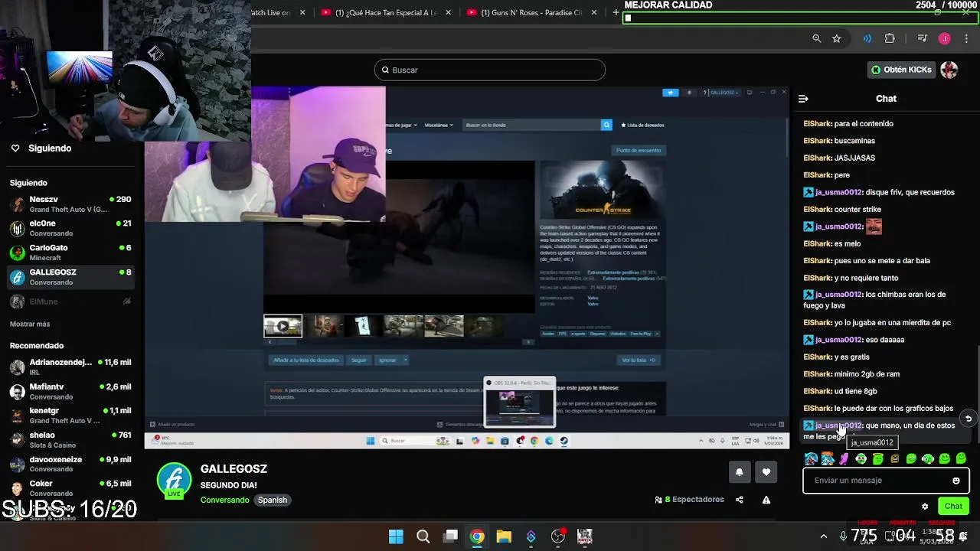This screenshot has width=980, height=551.
Task: Open the GALLEGOSZ channel in the Siguiendo list
Action: (70, 277)
